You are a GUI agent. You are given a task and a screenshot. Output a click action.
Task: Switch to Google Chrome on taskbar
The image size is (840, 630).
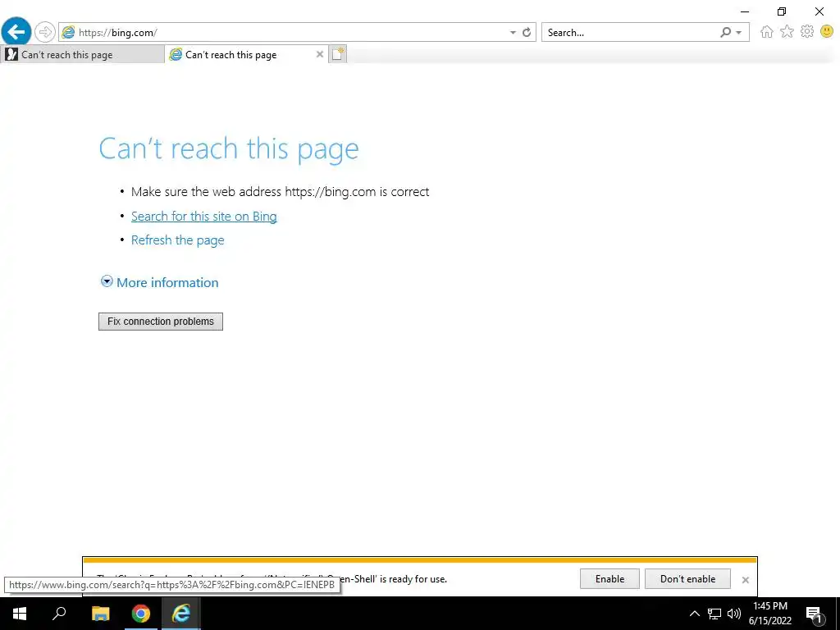(x=141, y=614)
